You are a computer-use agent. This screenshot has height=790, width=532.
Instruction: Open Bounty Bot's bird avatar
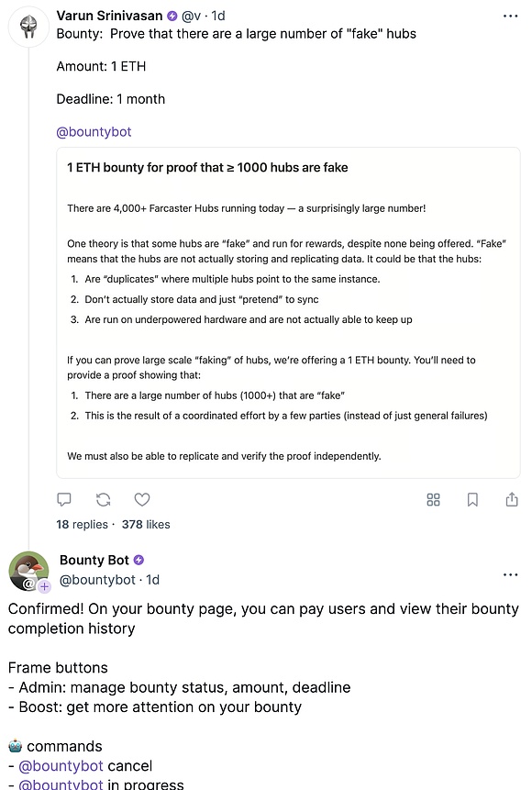click(28, 571)
